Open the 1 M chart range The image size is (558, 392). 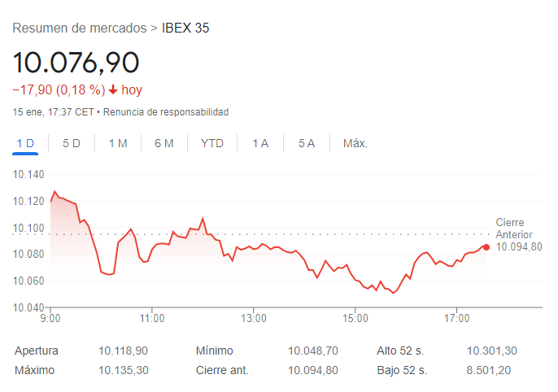tap(118, 143)
